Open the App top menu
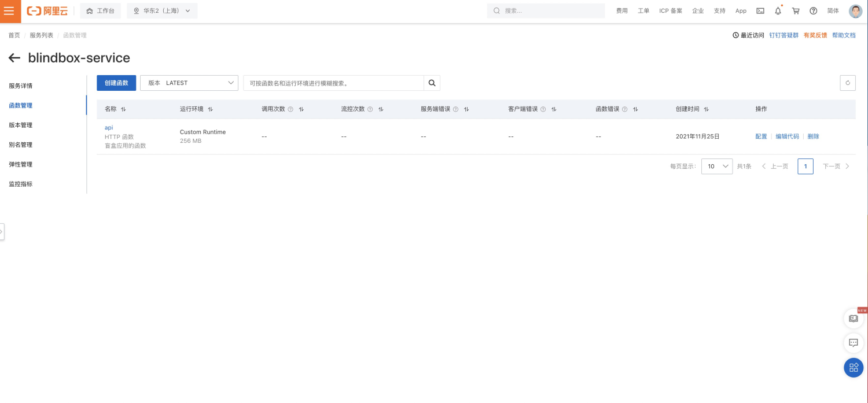868x403 pixels. [x=741, y=11]
